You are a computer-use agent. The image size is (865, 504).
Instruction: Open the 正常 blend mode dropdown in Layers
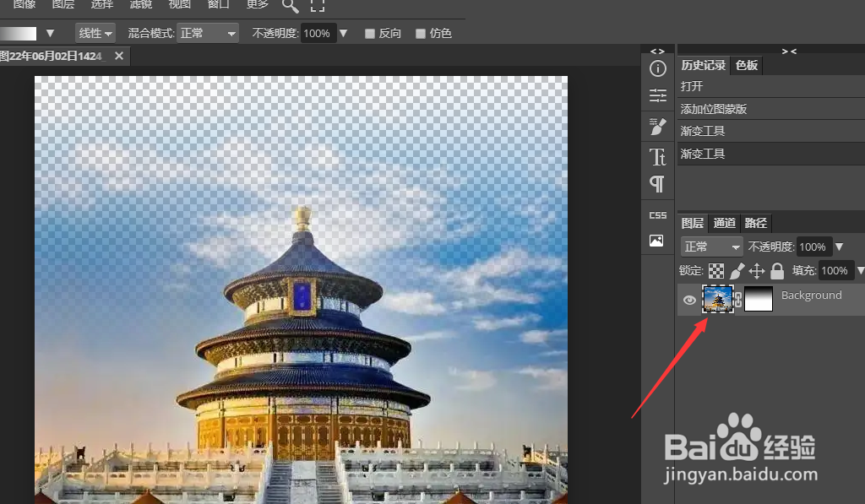(x=710, y=246)
